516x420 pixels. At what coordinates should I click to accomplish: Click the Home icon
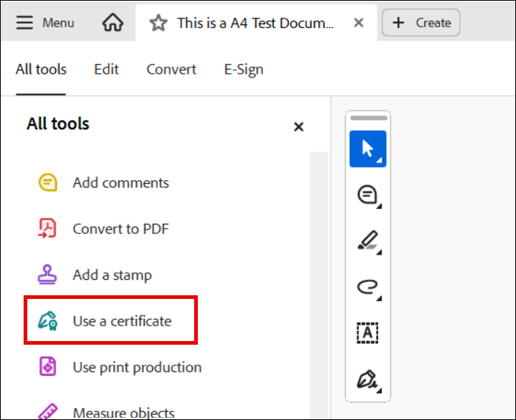click(x=113, y=23)
